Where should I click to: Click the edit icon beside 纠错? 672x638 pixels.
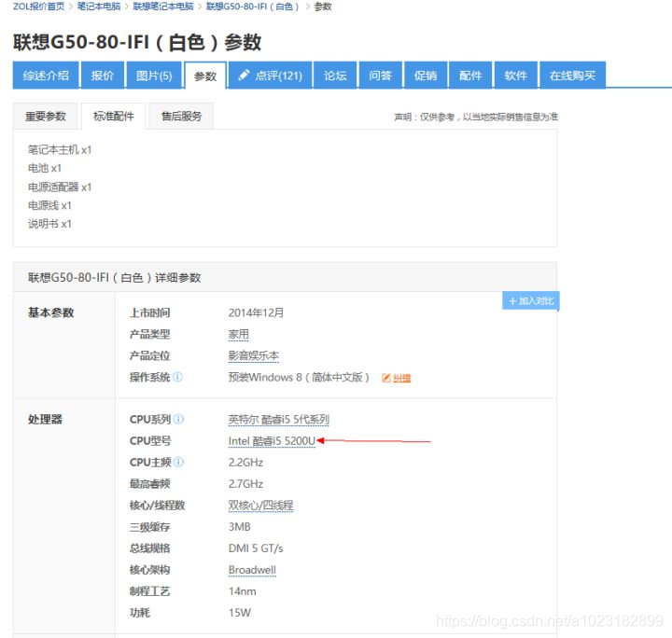386,378
